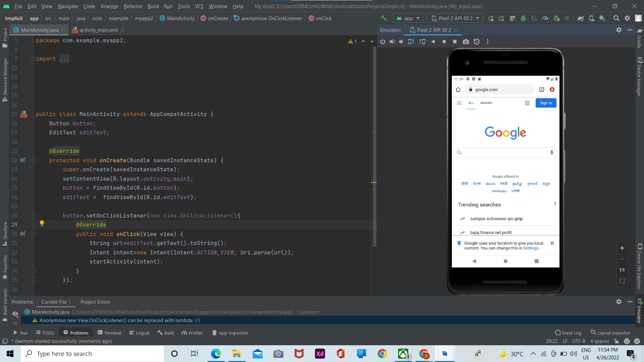Debug the app with the bug icon
This screenshot has height=362, width=644.
pyautogui.click(x=523, y=18)
